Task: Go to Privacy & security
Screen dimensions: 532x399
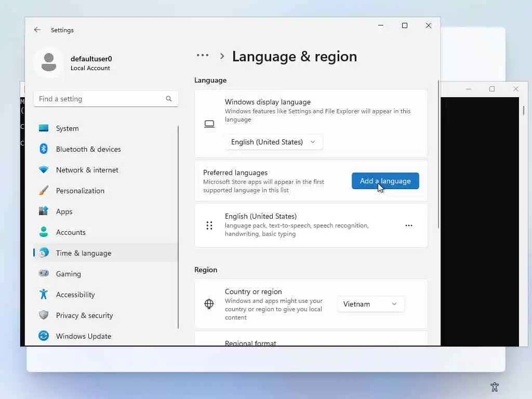Action: click(105, 315)
